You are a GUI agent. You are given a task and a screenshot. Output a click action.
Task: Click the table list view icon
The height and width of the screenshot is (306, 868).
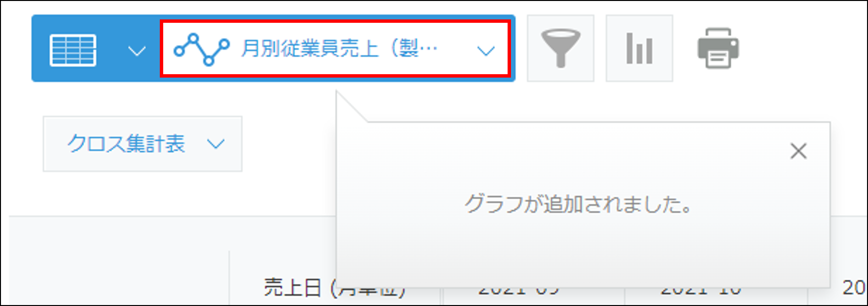pyautogui.click(x=73, y=49)
